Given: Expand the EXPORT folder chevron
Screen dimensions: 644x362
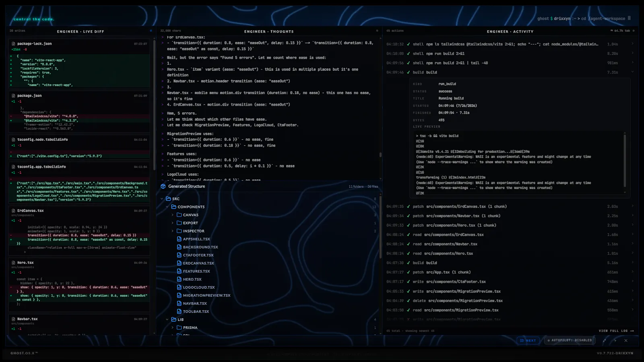Looking at the screenshot, I should click(173, 223).
